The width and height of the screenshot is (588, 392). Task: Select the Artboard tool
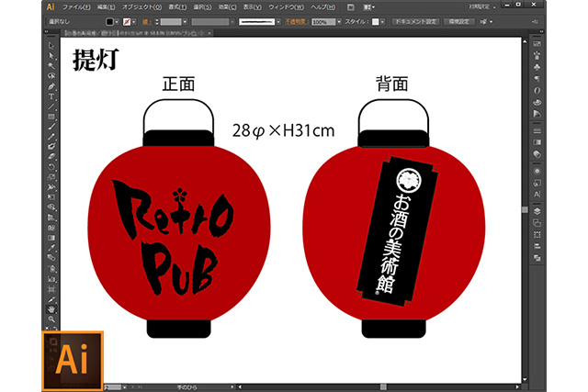tap(51, 289)
